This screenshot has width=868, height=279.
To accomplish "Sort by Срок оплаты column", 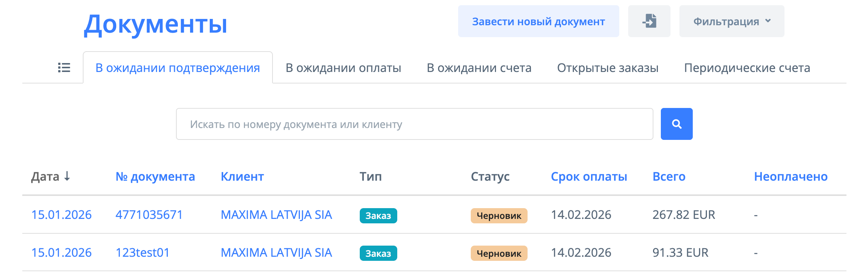I will [x=589, y=177].
